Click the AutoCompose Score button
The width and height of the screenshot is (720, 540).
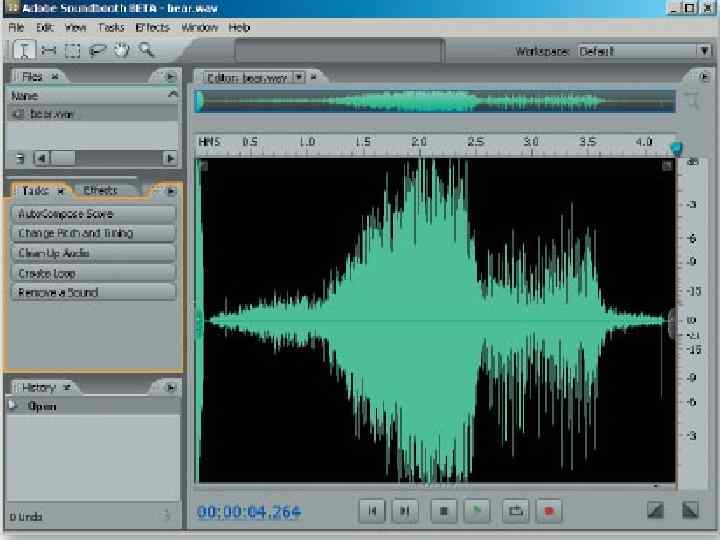tap(93, 214)
